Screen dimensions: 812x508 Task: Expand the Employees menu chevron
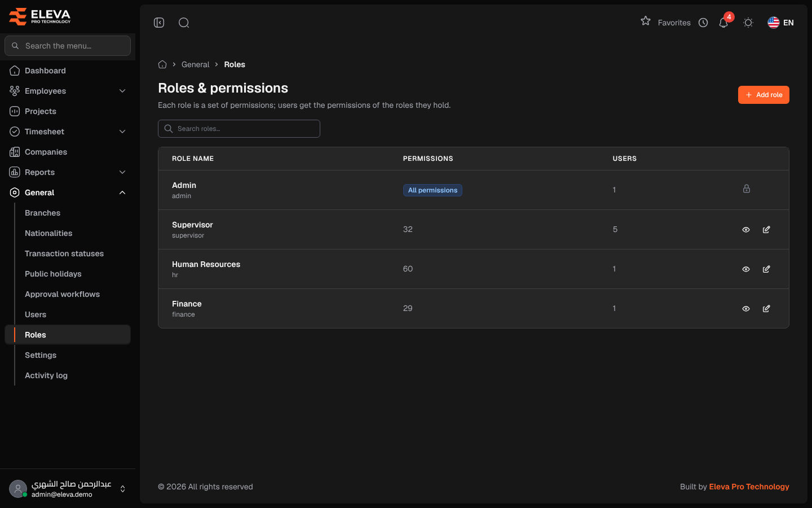pyautogui.click(x=122, y=91)
